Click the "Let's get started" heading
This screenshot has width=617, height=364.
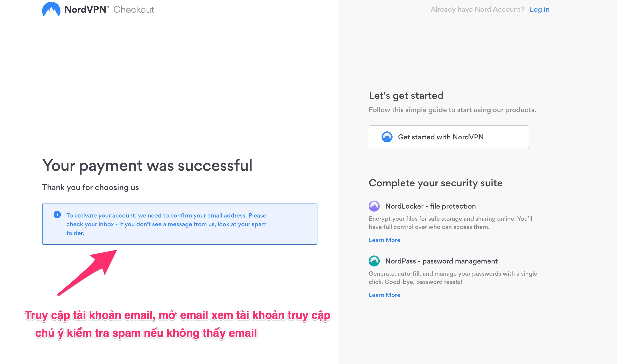click(x=406, y=96)
